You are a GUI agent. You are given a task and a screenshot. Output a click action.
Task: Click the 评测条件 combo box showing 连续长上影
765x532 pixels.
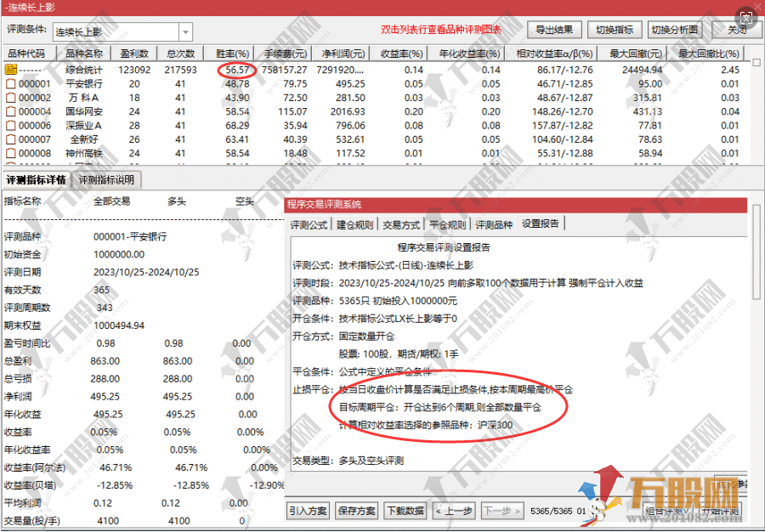click(122, 32)
